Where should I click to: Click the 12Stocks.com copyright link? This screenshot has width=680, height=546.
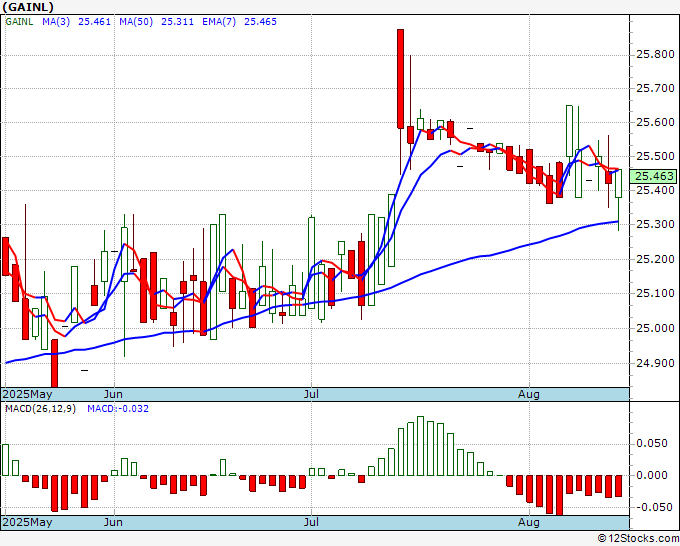(x=638, y=538)
